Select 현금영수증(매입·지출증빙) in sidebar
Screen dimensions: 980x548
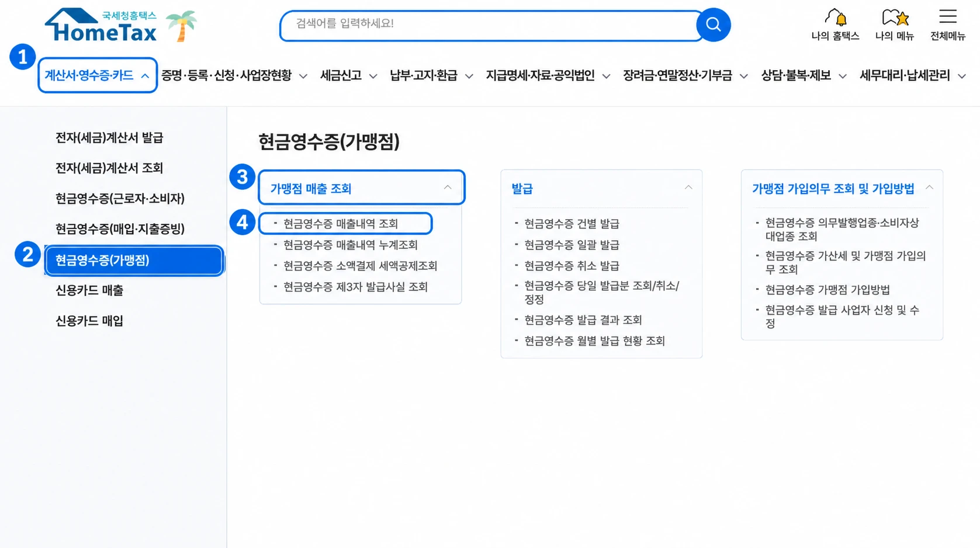tap(120, 229)
